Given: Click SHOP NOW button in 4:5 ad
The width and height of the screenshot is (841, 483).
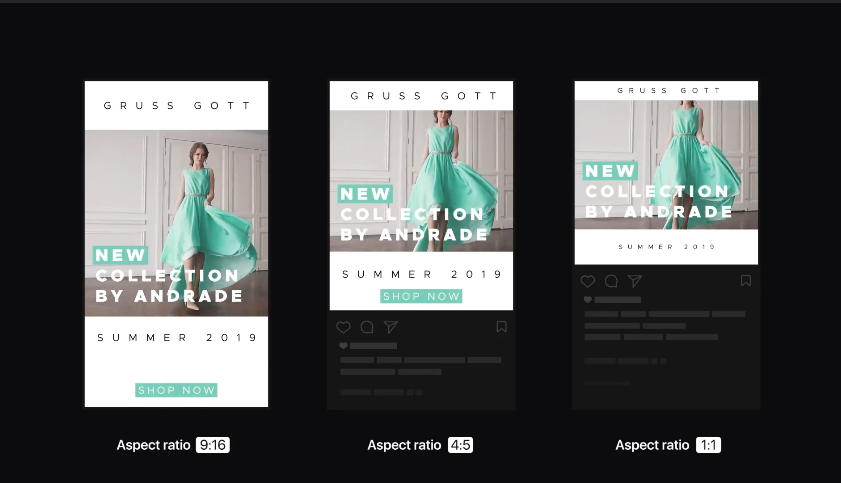Looking at the screenshot, I should (421, 296).
